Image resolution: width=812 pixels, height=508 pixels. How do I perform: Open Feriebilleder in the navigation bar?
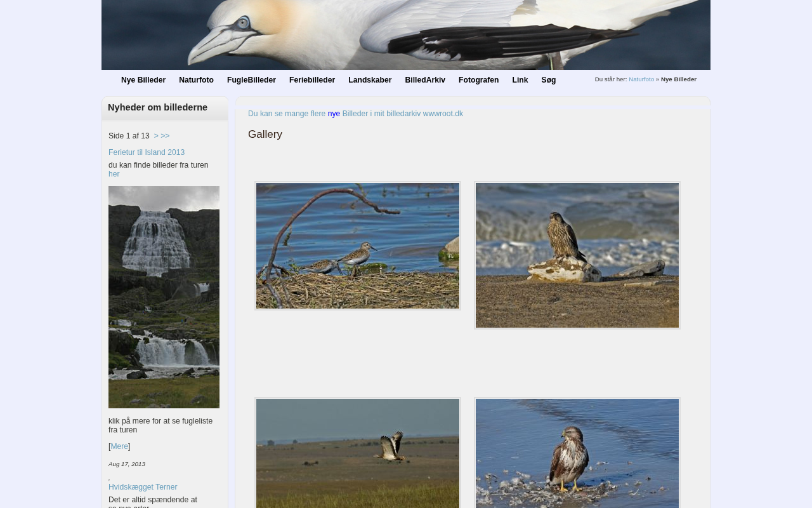(311, 80)
